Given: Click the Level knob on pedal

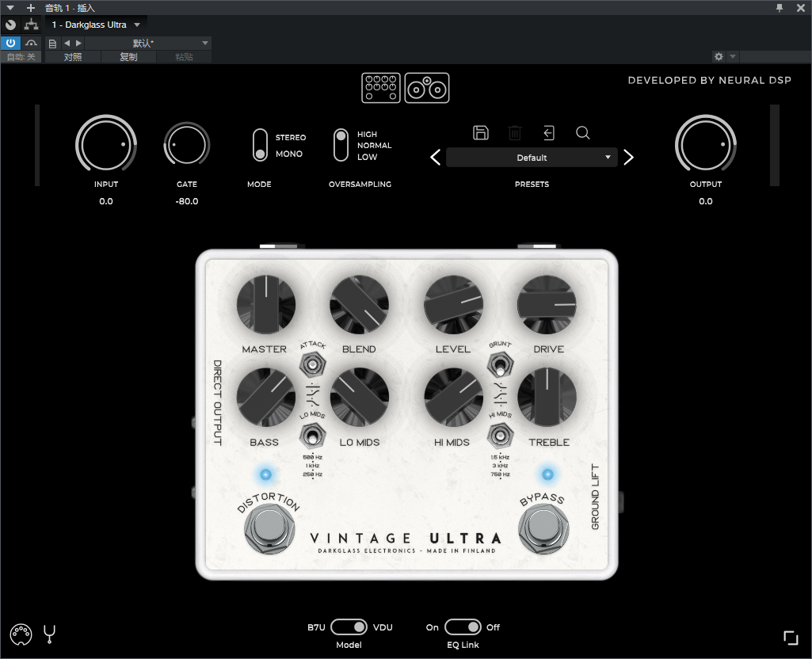Looking at the screenshot, I should click(454, 305).
